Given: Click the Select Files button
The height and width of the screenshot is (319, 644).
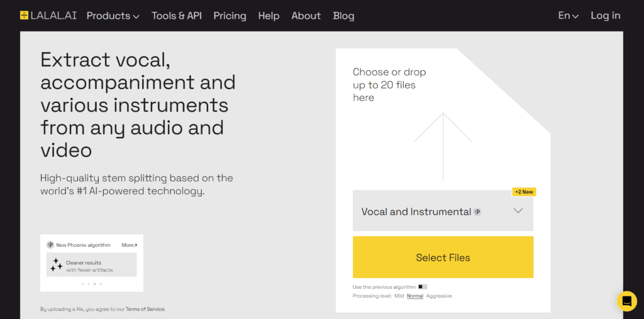Looking at the screenshot, I should (x=443, y=257).
